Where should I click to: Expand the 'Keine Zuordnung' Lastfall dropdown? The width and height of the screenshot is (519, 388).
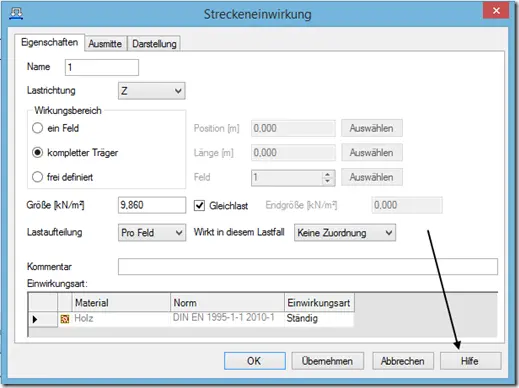point(345,233)
